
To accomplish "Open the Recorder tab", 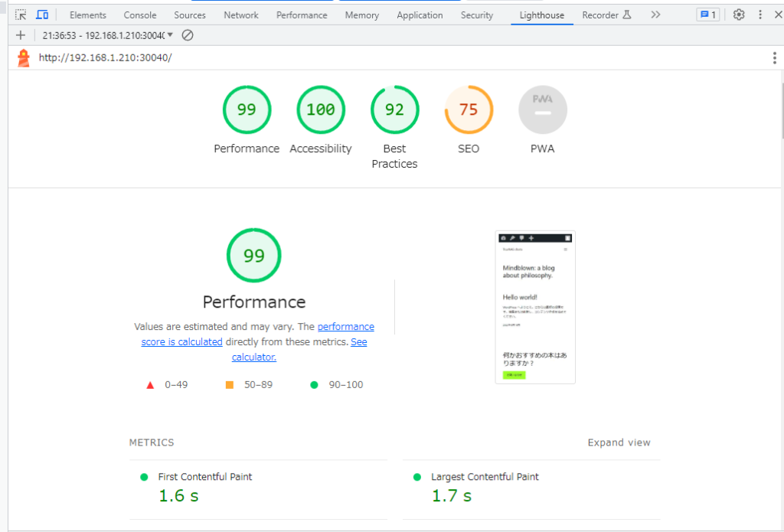I will pyautogui.click(x=606, y=15).
